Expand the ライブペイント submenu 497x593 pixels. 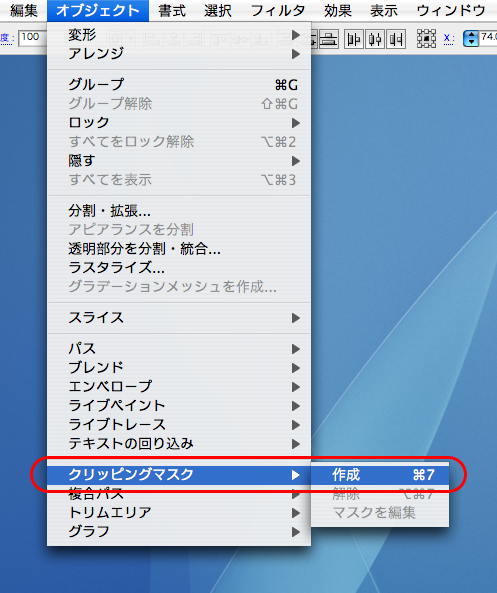coord(179,406)
